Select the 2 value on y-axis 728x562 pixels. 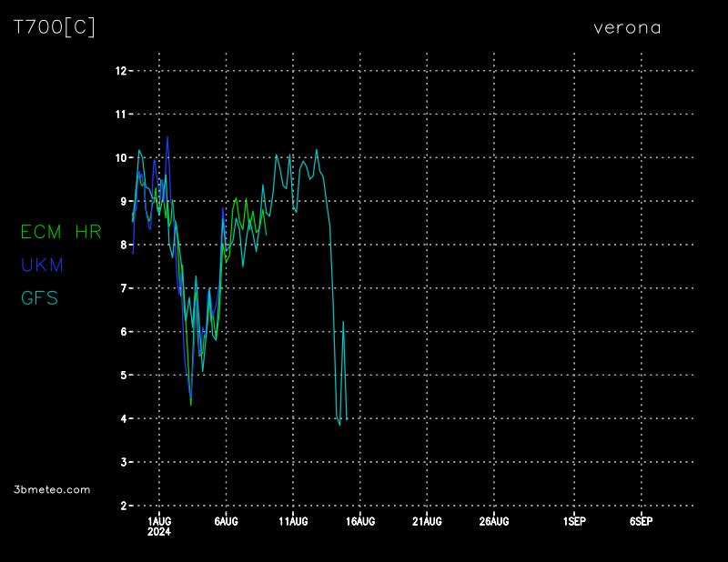[122, 506]
